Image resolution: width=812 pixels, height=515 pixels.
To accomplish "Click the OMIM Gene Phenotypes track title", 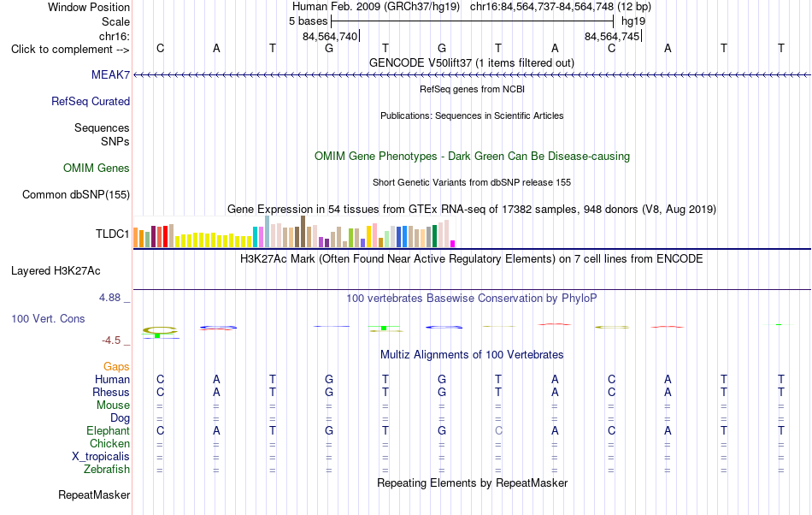I will [x=472, y=156].
